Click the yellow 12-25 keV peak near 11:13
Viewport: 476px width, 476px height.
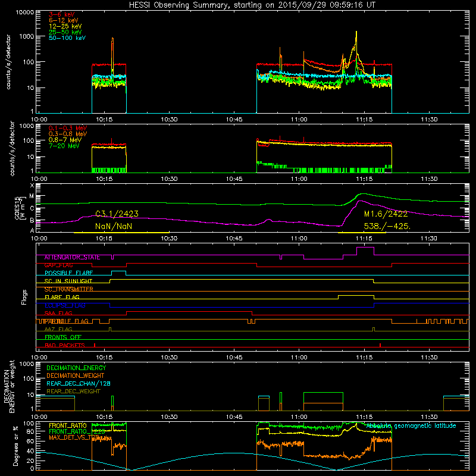[x=356, y=33]
